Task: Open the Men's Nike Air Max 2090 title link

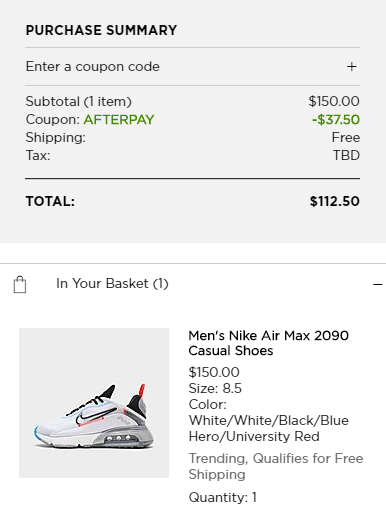Action: (268, 343)
